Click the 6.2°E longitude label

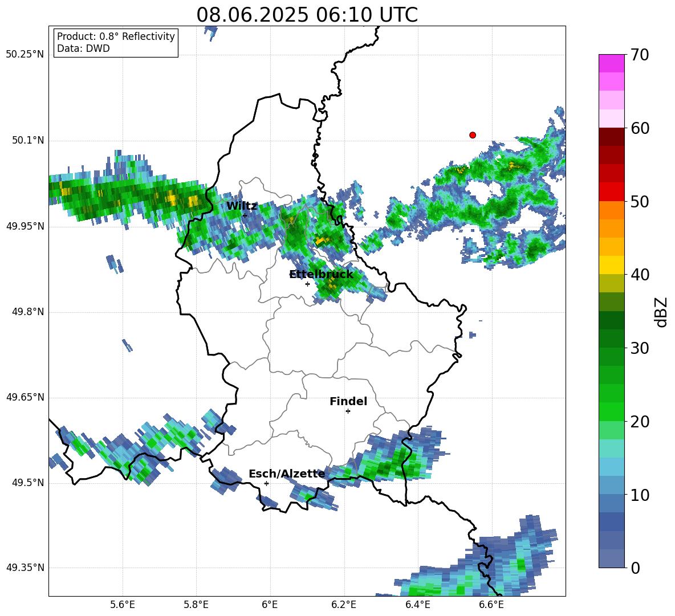pyautogui.click(x=344, y=605)
